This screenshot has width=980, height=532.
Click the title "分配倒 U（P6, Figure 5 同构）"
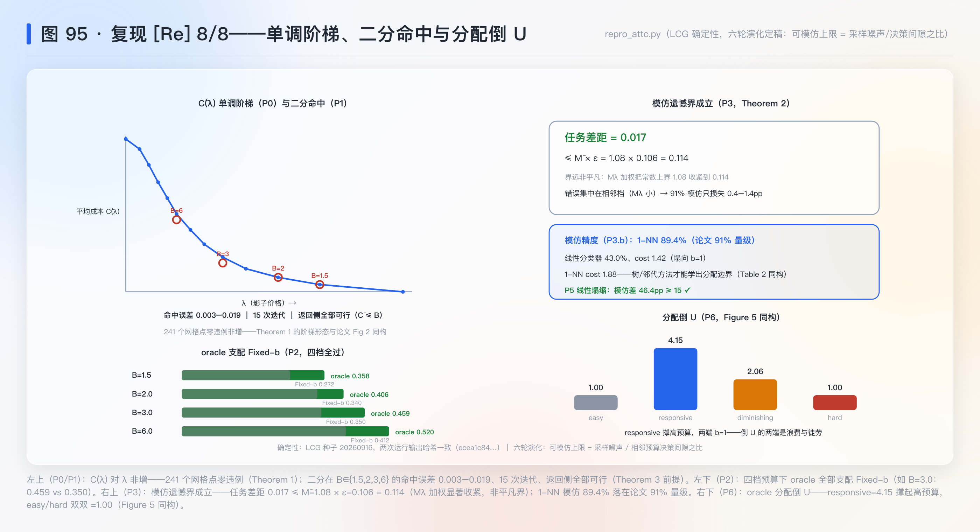(x=721, y=317)
